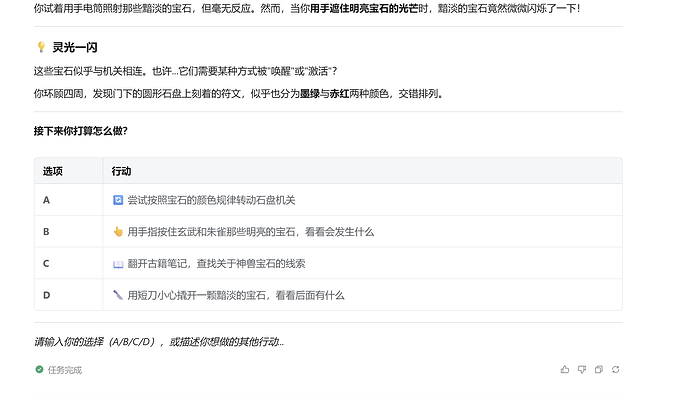Click the pointing finger icon in option B
690x397 pixels.
(118, 232)
